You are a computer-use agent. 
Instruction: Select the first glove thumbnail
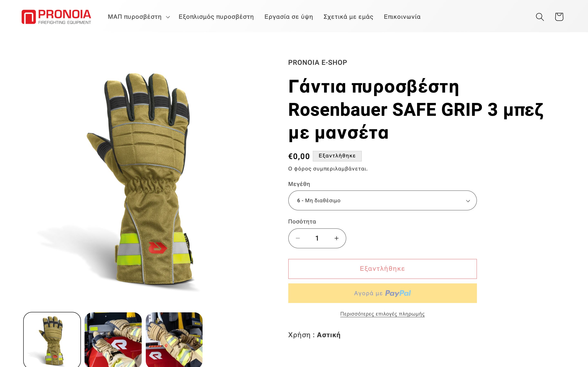point(52,339)
